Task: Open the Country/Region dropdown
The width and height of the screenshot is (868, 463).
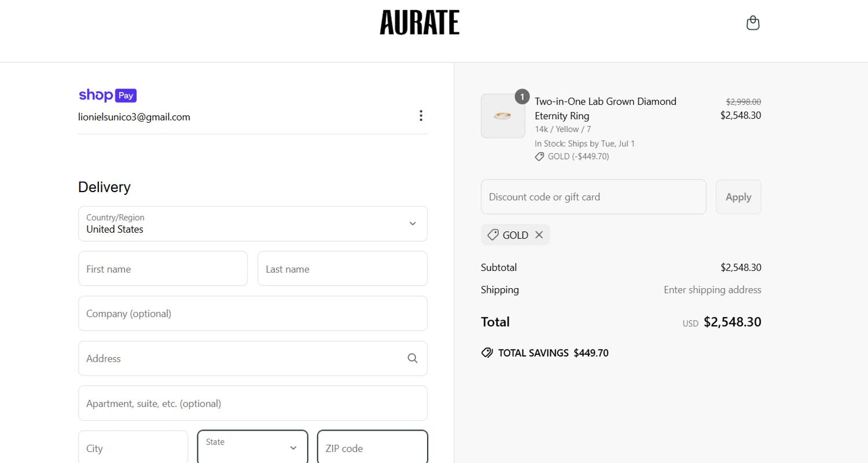Action: 253,223
